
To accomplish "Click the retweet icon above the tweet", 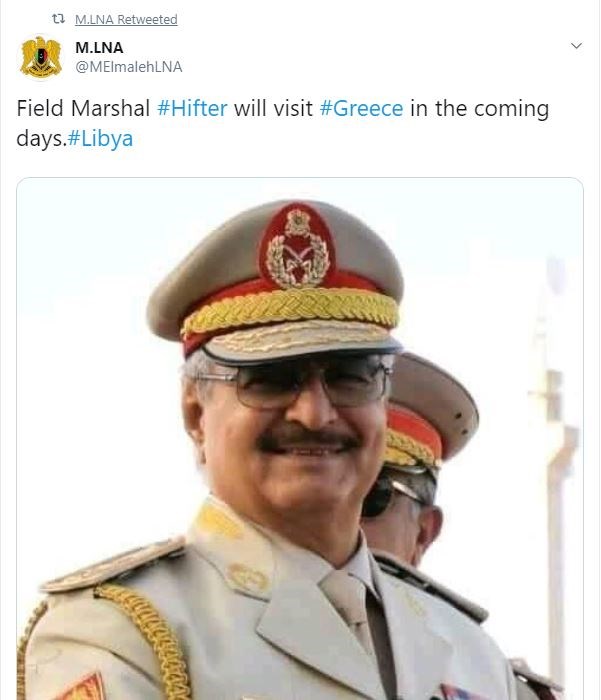I will tap(57, 20).
